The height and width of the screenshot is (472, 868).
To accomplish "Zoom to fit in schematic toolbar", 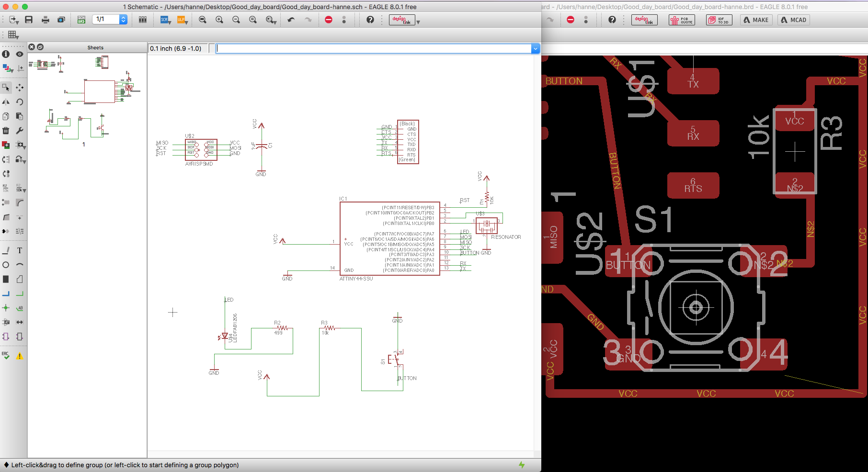I will tap(203, 20).
